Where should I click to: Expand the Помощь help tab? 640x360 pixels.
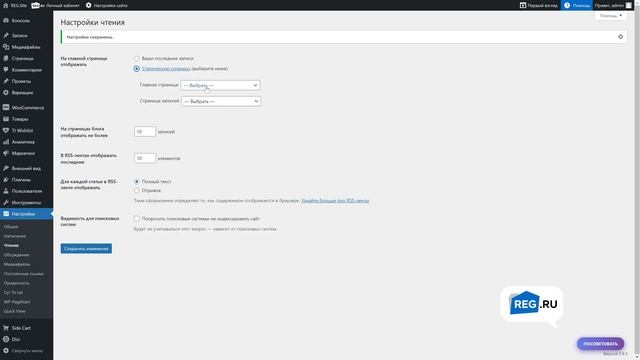point(611,16)
